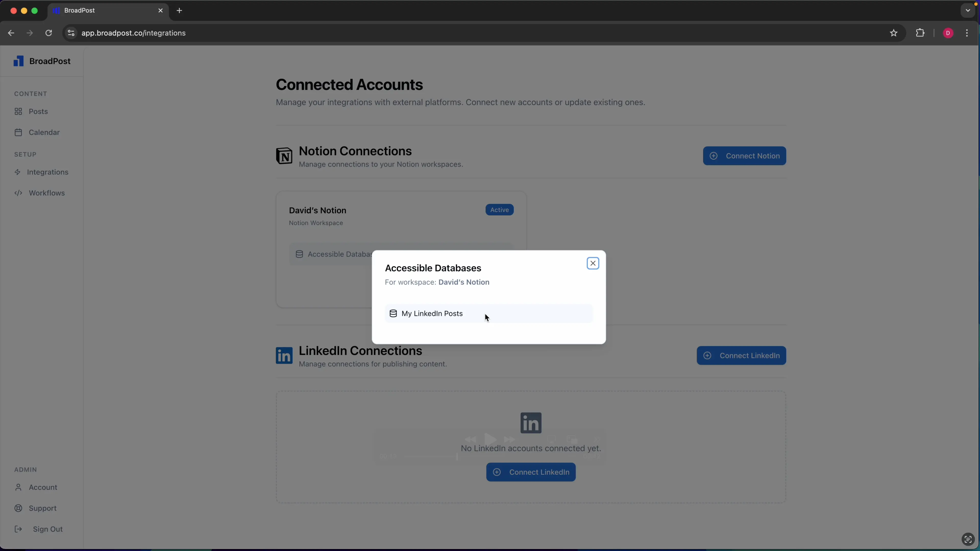Toggle the bookmark star in the address bar

[894, 33]
